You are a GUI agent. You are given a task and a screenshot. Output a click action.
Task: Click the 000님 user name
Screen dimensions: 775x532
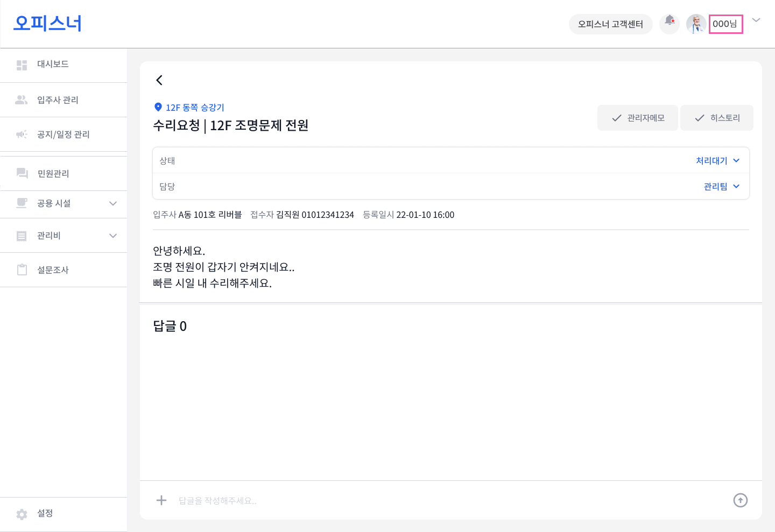725,24
